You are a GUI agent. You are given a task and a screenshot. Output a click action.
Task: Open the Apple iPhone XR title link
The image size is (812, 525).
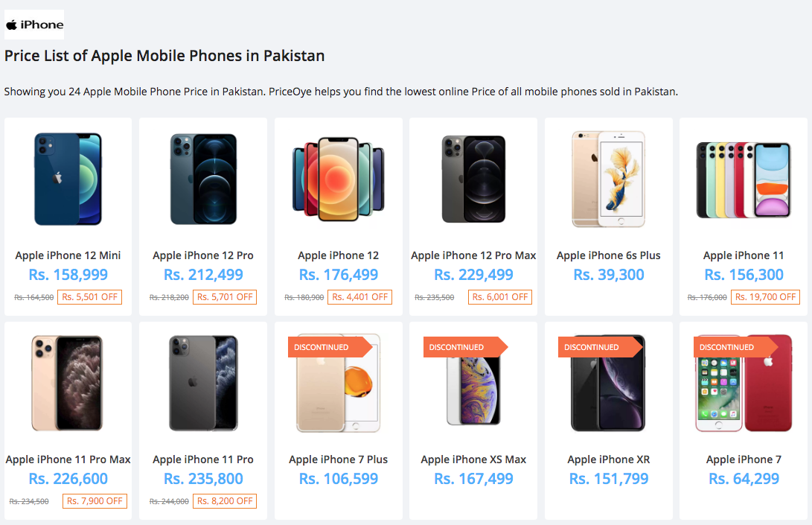pos(609,459)
